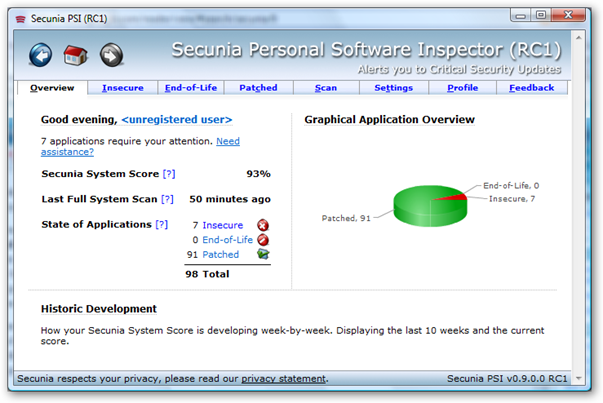Go forward with the gray arrow button
This screenshot has height=403, width=603.
pos(112,55)
